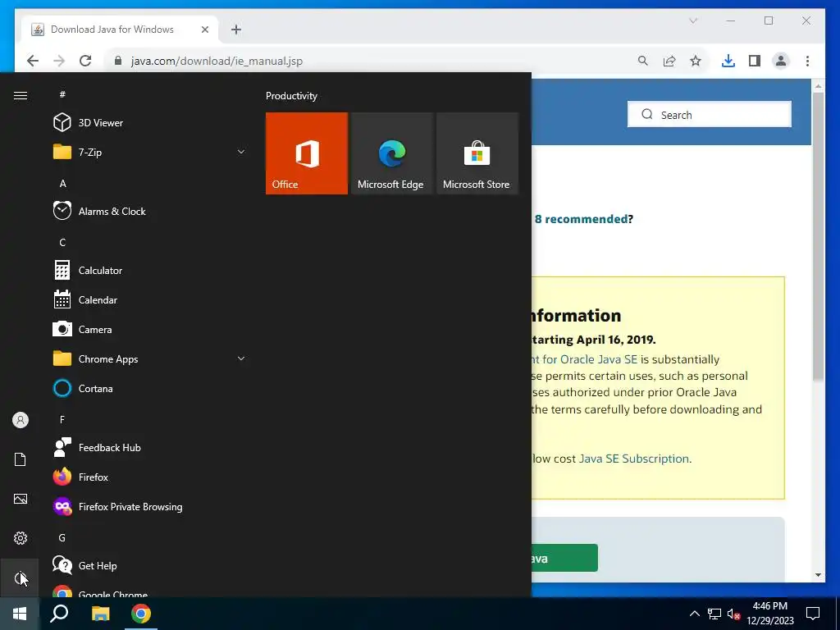Jump to the 'A' letter header in app list
Image resolution: width=840 pixels, height=630 pixels.
pos(62,184)
